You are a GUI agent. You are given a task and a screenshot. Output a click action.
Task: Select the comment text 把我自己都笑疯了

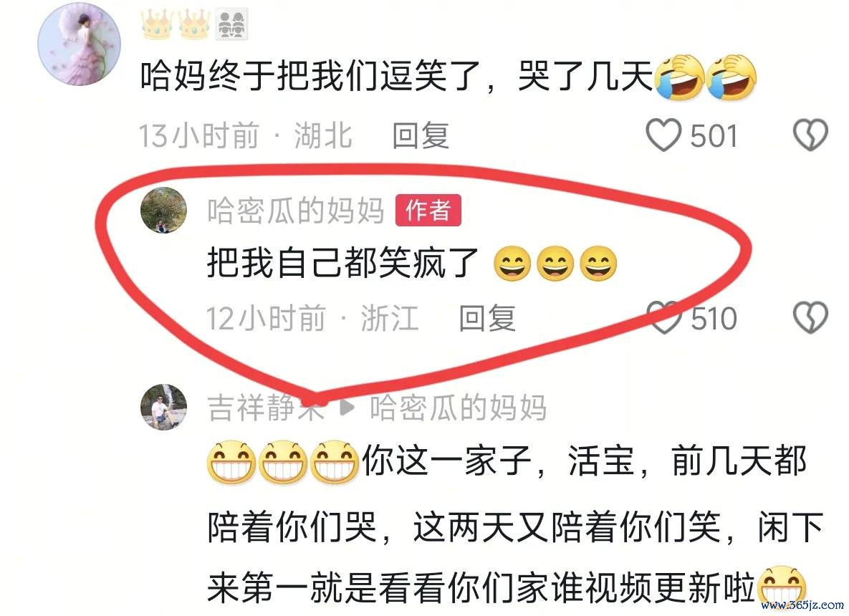pyautogui.click(x=343, y=263)
